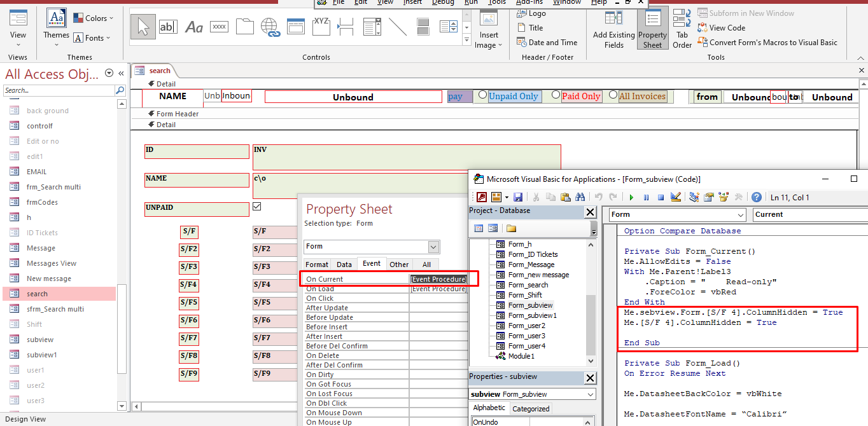
Task: Pick the Toggle Button control tool
Action: click(x=423, y=27)
